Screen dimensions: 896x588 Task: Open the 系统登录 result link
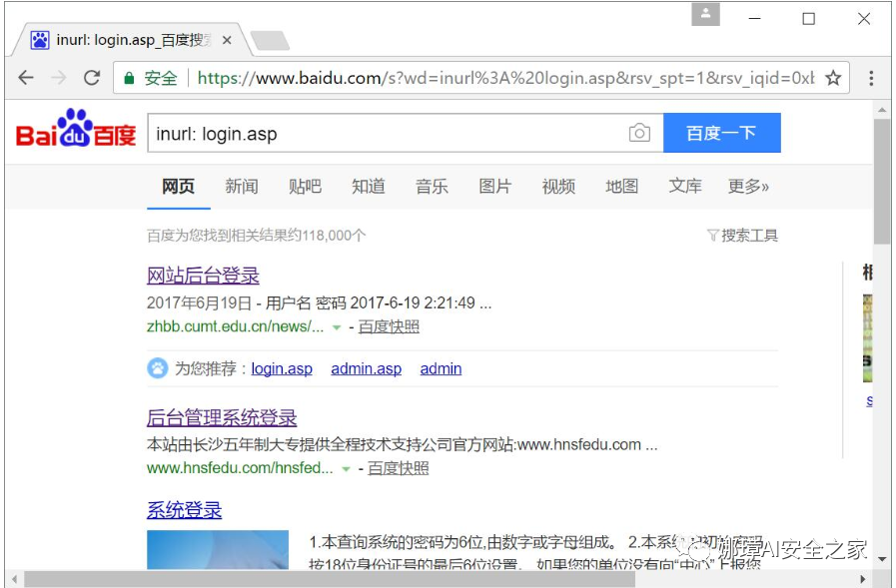coord(184,510)
